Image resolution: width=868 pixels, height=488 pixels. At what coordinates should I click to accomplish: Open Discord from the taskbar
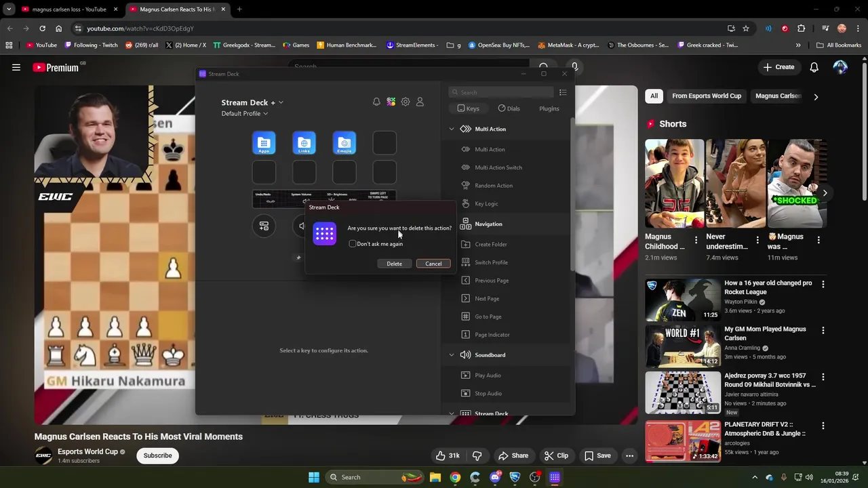[495, 477]
